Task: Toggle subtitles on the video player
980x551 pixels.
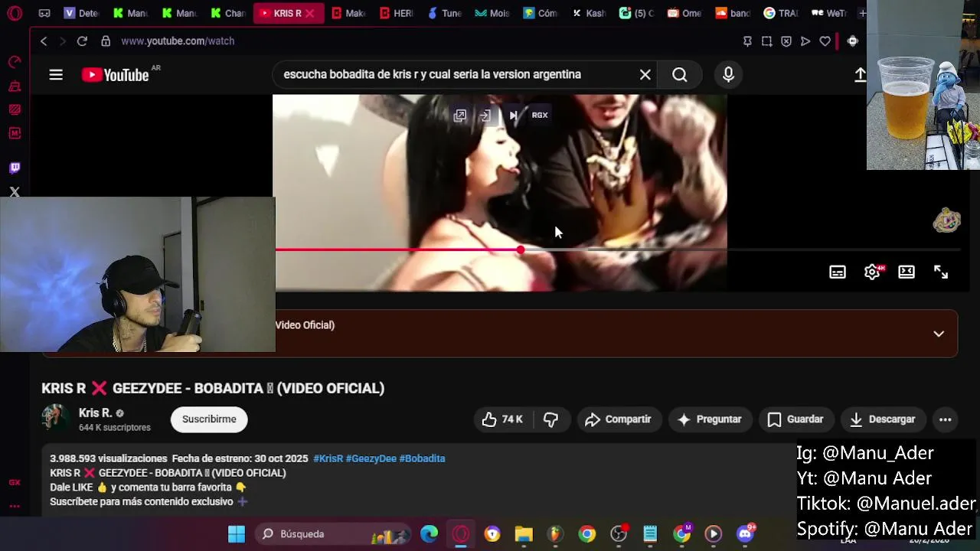Action: point(838,272)
